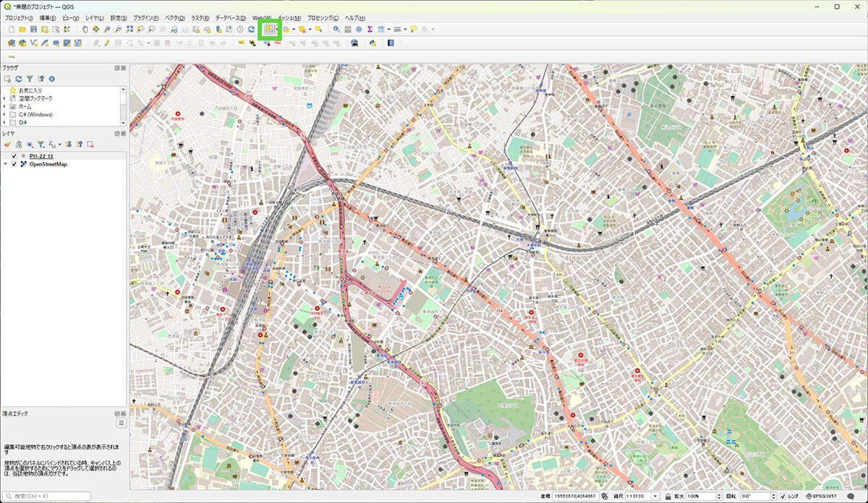This screenshot has width=868, height=503.
Task: Toggle the rendering checkbox in status bar
Action: click(x=783, y=496)
